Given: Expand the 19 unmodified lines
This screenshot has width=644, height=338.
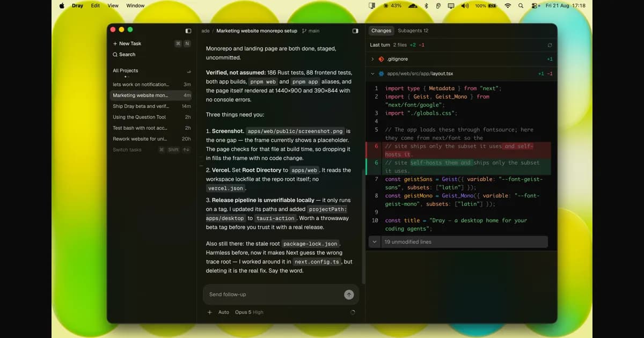Looking at the screenshot, I should (x=458, y=242).
